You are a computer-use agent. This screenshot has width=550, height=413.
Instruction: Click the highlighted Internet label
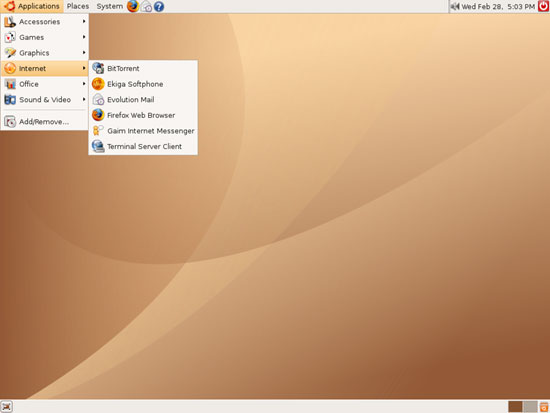coord(32,68)
